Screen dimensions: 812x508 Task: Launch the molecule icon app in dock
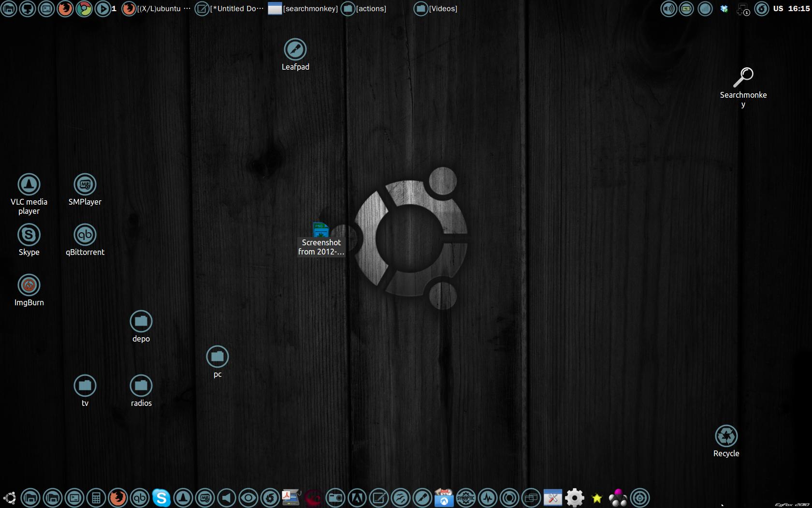pos(618,498)
